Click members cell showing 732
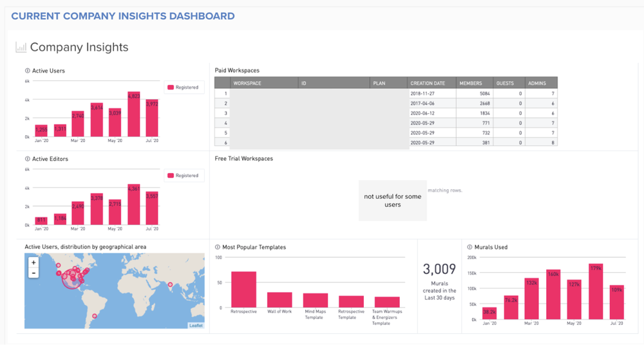644x346 pixels. coord(475,133)
